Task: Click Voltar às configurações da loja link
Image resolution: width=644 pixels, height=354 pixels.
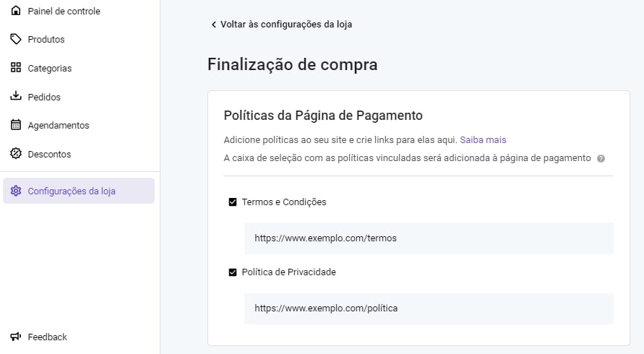Action: tap(286, 25)
